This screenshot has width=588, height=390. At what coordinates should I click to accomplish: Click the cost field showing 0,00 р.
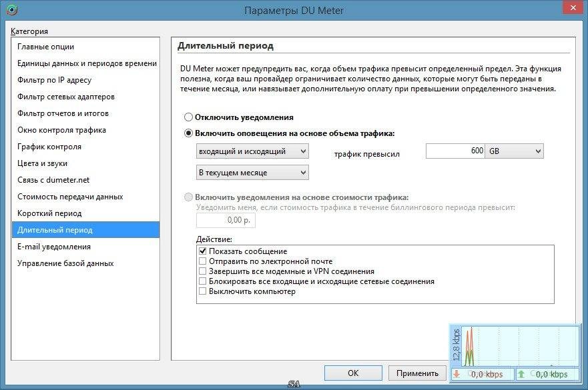(x=226, y=220)
